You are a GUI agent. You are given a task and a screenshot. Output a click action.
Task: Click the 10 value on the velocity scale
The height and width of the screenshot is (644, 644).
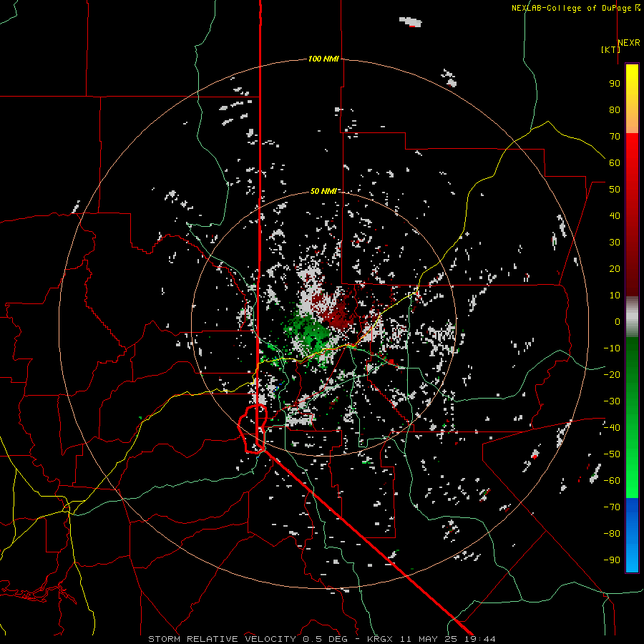615,296
